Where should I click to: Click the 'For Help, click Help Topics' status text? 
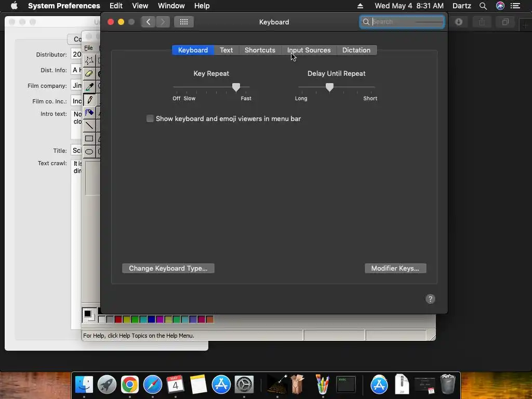point(139,336)
